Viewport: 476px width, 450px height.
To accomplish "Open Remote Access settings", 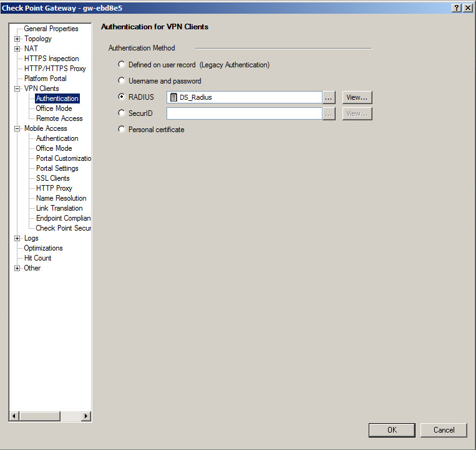I will (x=59, y=118).
